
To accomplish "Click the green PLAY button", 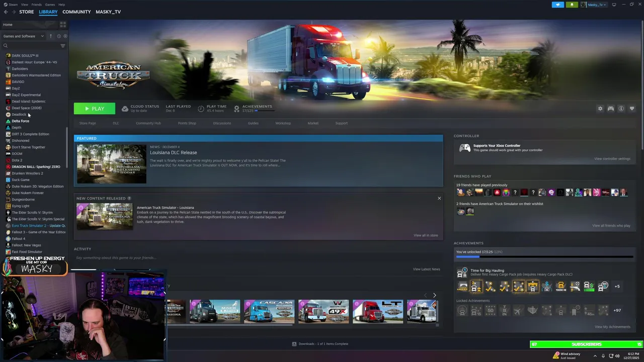I will [x=95, y=109].
